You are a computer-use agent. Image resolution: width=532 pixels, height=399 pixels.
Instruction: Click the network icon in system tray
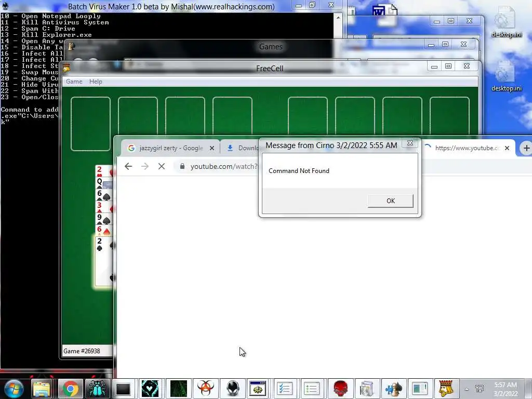[x=480, y=389]
